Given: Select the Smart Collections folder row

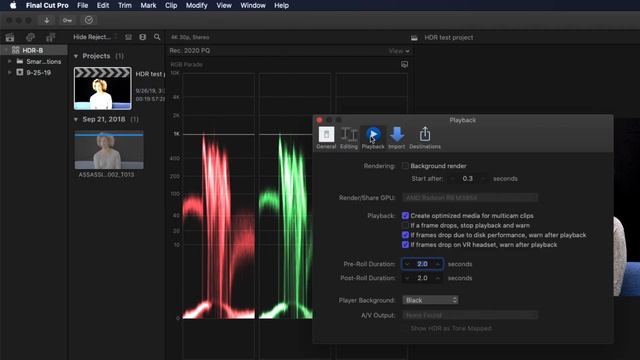Looking at the screenshot, I should (34, 61).
